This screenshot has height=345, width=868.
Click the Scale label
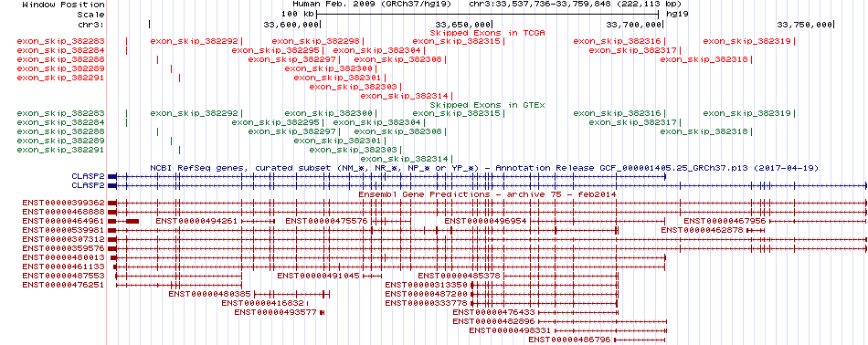(x=90, y=15)
